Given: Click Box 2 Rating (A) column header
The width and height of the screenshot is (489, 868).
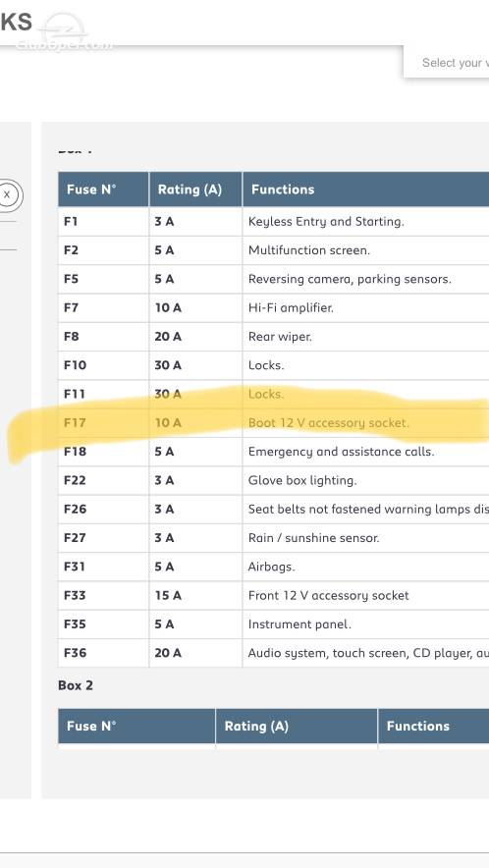Looking at the screenshot, I should [297, 727].
